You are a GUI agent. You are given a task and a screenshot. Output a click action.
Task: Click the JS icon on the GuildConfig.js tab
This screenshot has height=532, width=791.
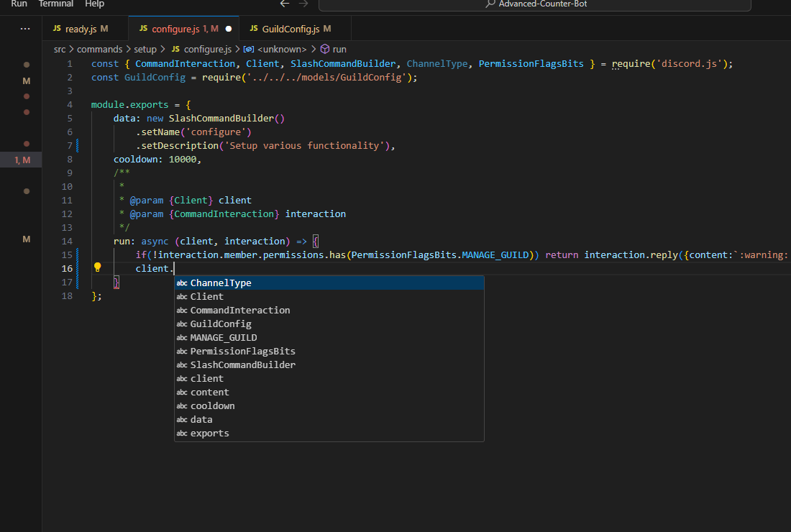[253, 29]
